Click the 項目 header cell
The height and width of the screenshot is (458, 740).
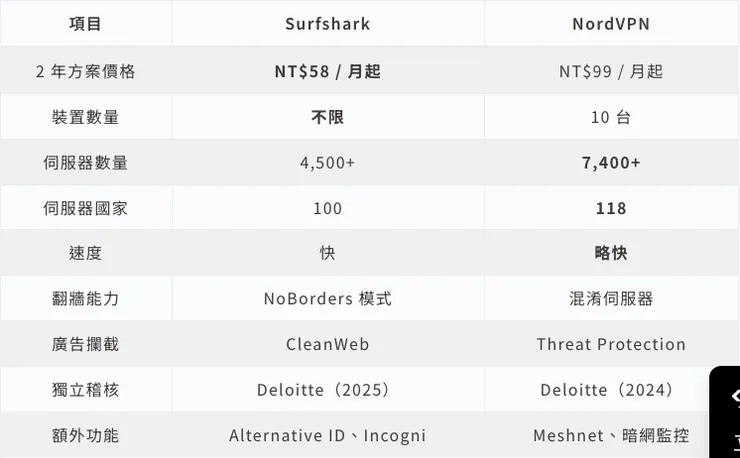click(85, 24)
